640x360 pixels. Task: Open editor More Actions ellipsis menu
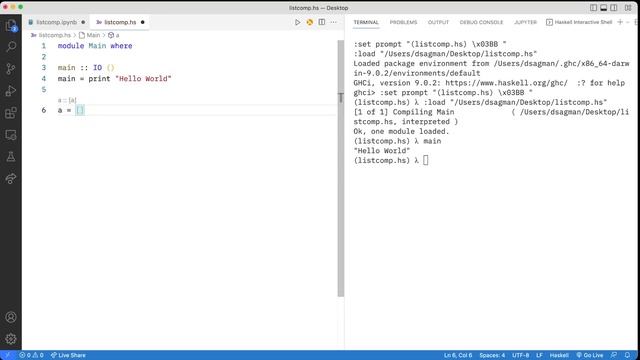tap(334, 22)
